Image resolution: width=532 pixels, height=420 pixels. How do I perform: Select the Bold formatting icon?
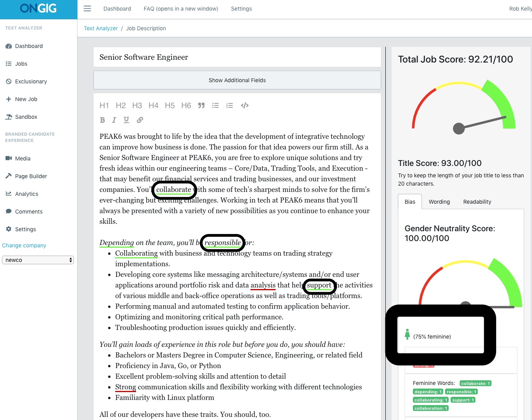pyautogui.click(x=103, y=120)
